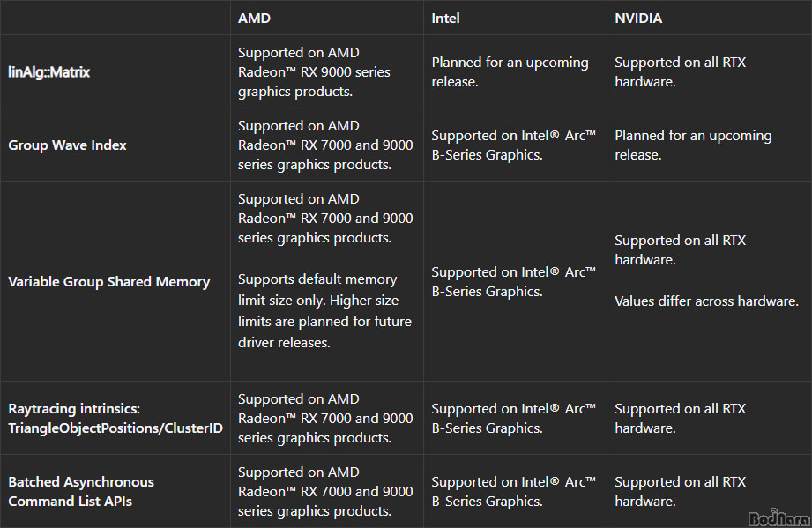812x528 pixels.
Task: Click the AMD column header
Action: coord(255,18)
